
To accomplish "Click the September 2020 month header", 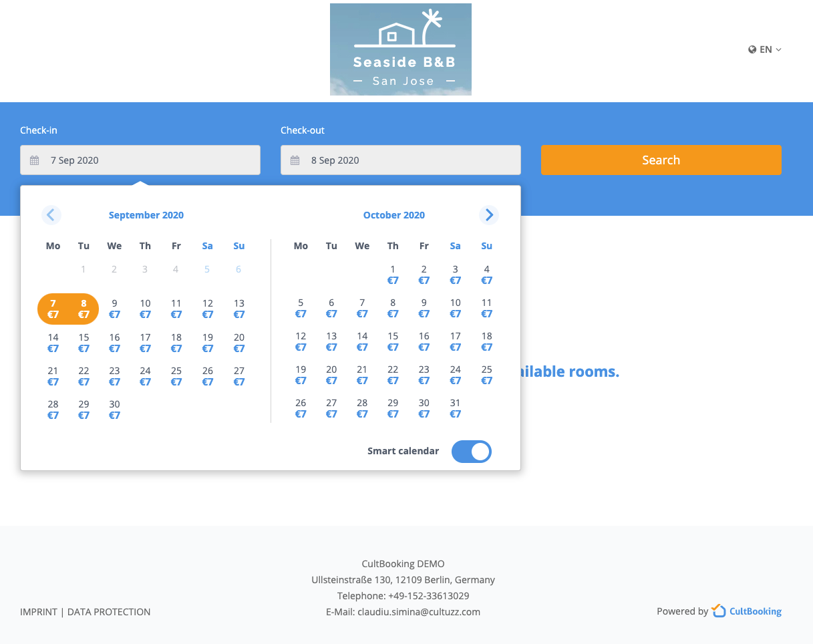I will click(x=146, y=214).
